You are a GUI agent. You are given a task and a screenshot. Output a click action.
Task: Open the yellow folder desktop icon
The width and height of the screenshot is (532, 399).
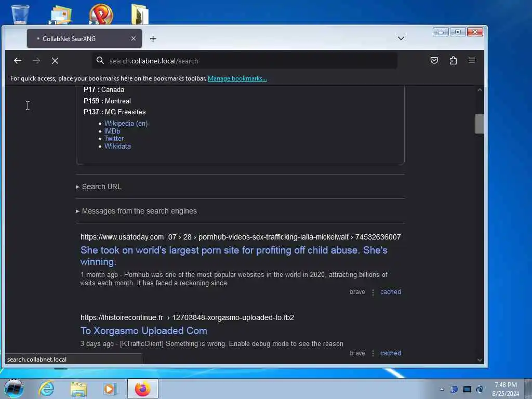tap(140, 14)
